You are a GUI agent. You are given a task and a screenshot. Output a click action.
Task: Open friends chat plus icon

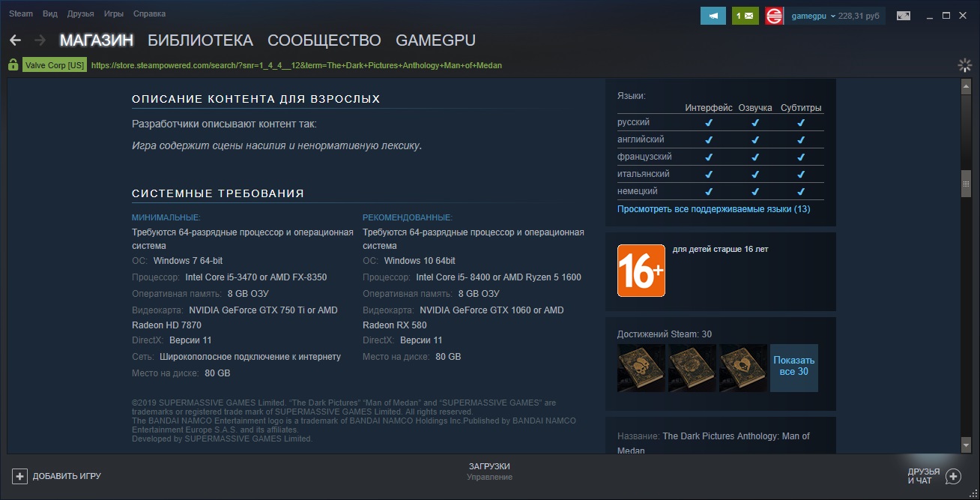pyautogui.click(x=953, y=476)
